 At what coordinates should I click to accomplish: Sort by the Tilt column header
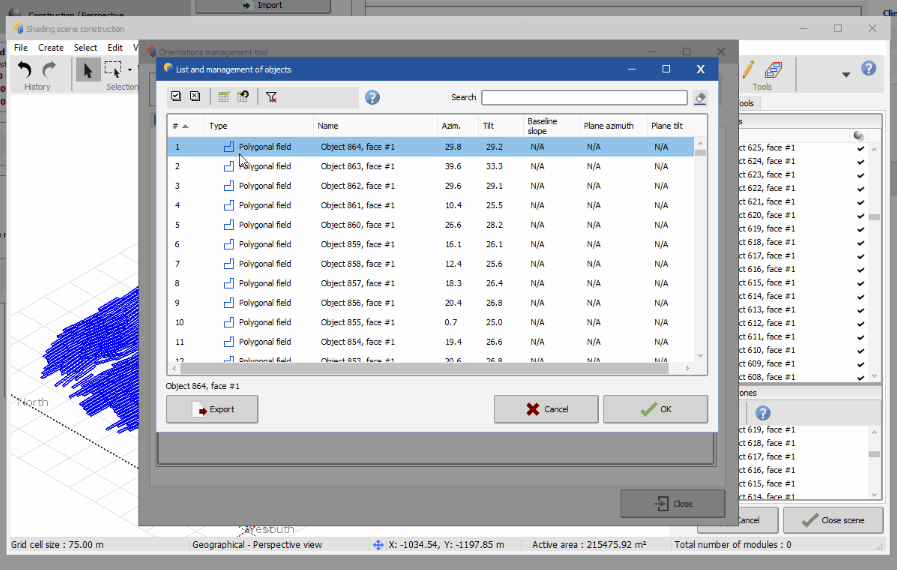(x=501, y=126)
